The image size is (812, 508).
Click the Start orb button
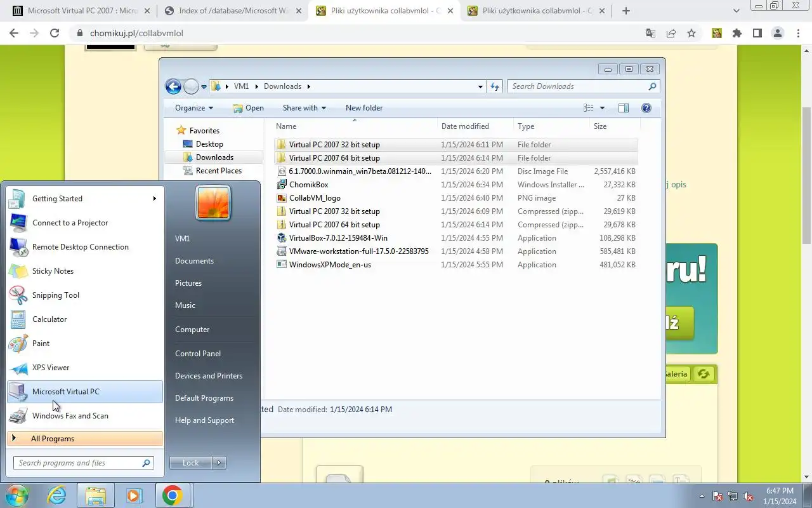click(16, 495)
